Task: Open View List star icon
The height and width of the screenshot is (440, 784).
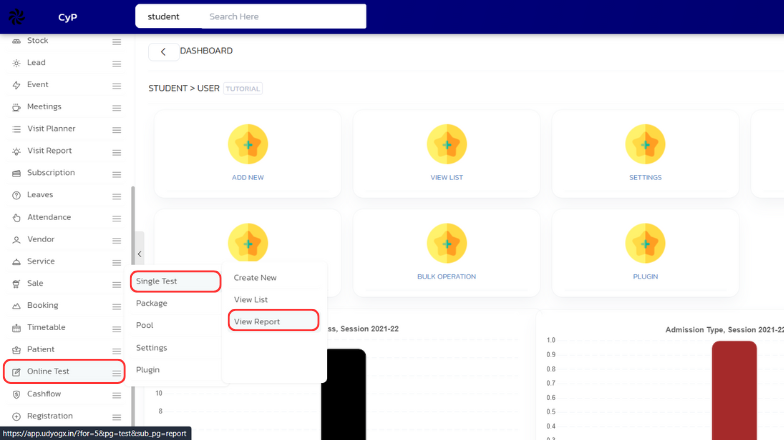Action: 446,145
